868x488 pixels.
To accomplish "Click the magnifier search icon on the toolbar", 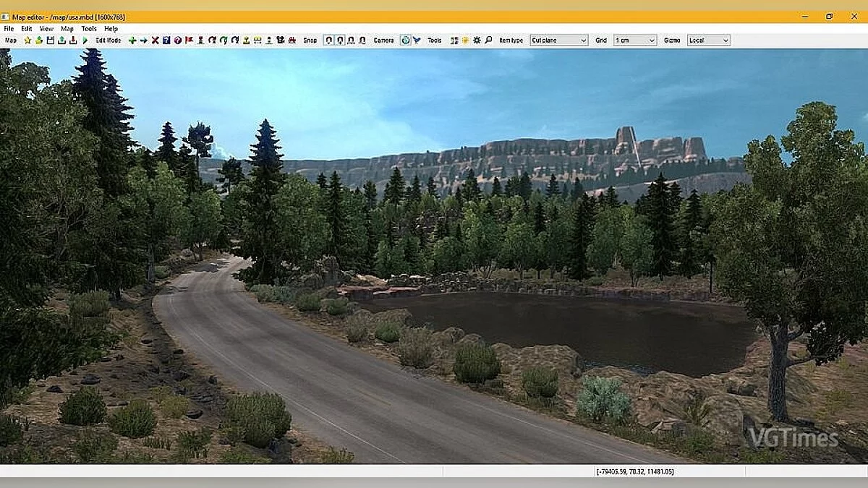I will (488, 40).
